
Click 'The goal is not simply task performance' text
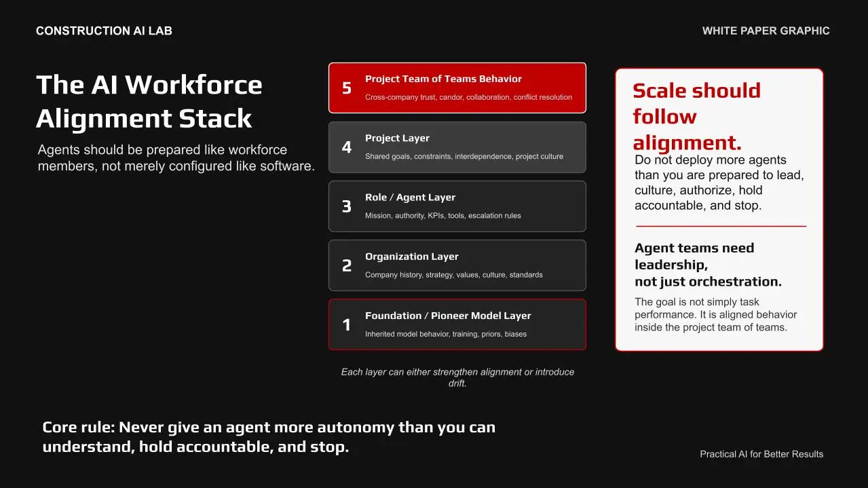pos(716,314)
